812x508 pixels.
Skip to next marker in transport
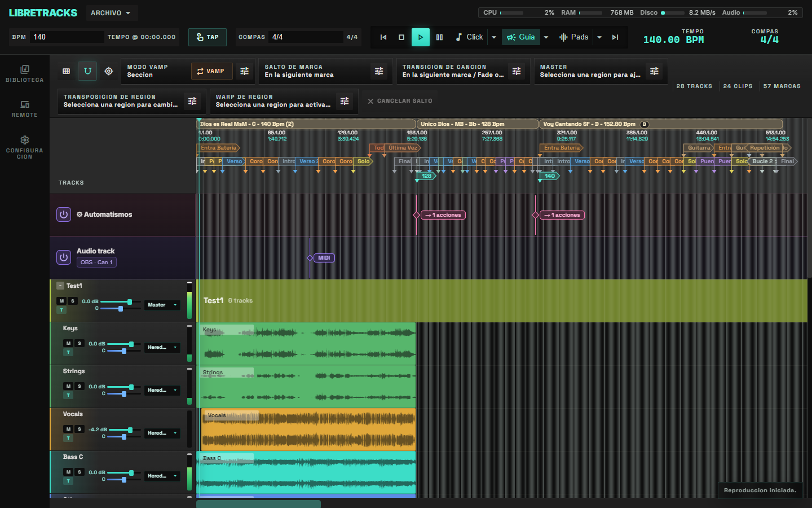(615, 37)
